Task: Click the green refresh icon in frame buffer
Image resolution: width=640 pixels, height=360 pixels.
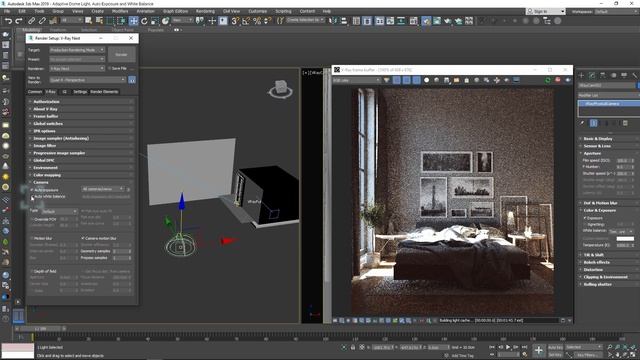Action: click(548, 80)
